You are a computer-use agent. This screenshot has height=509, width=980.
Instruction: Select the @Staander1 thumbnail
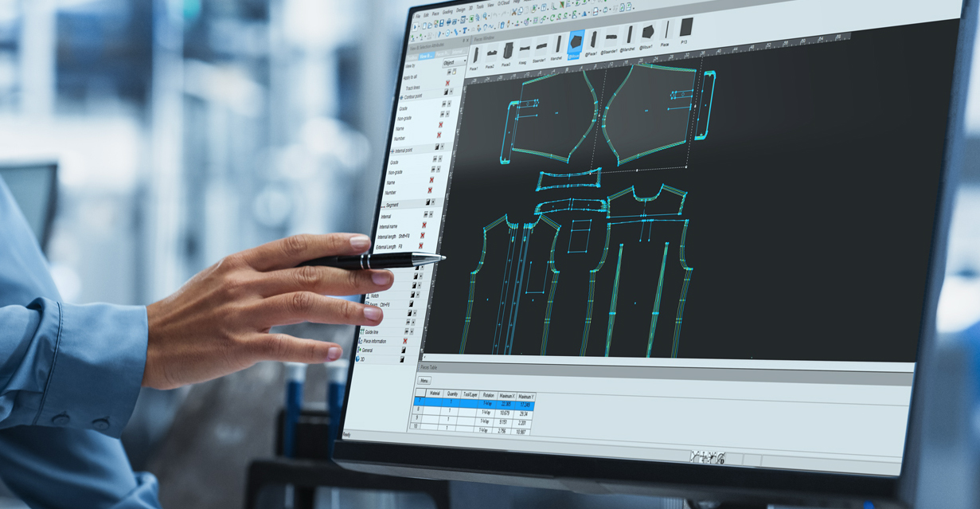[x=611, y=38]
